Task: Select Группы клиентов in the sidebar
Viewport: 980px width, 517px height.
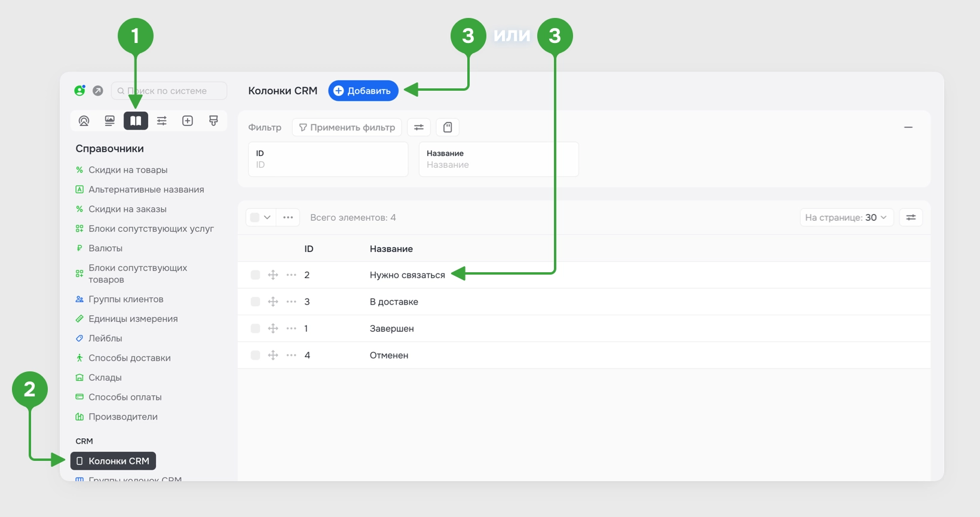Action: (x=126, y=299)
